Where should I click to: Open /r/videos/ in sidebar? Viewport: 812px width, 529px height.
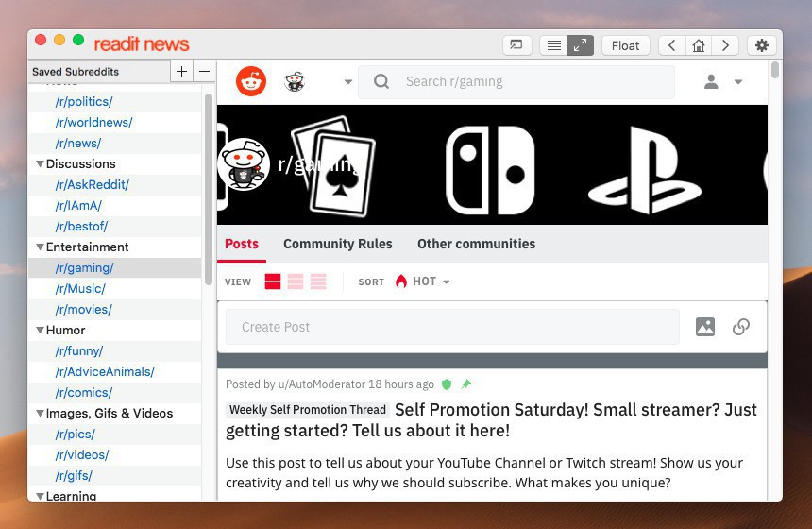(82, 455)
